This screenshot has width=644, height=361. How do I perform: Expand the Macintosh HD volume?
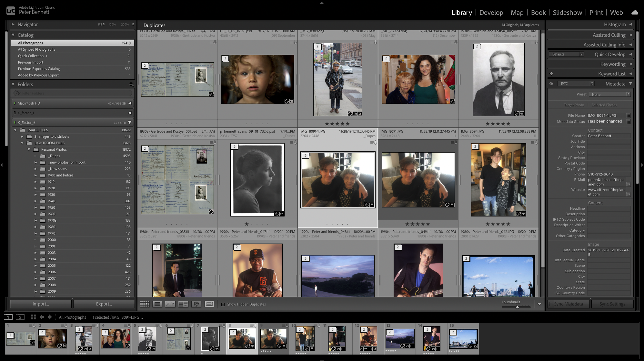coord(130,103)
